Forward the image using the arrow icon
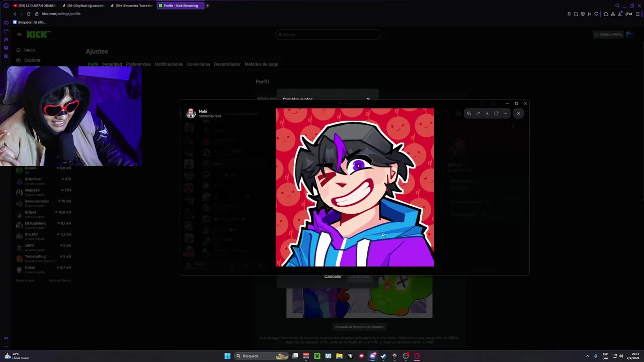Viewport: 644px width, 362px height. coord(478,113)
